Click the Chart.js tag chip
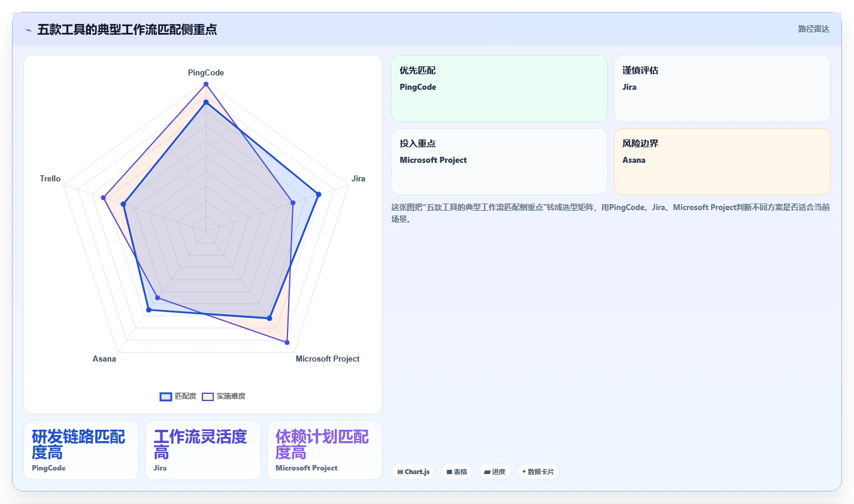This screenshot has width=854, height=504. 414,472
